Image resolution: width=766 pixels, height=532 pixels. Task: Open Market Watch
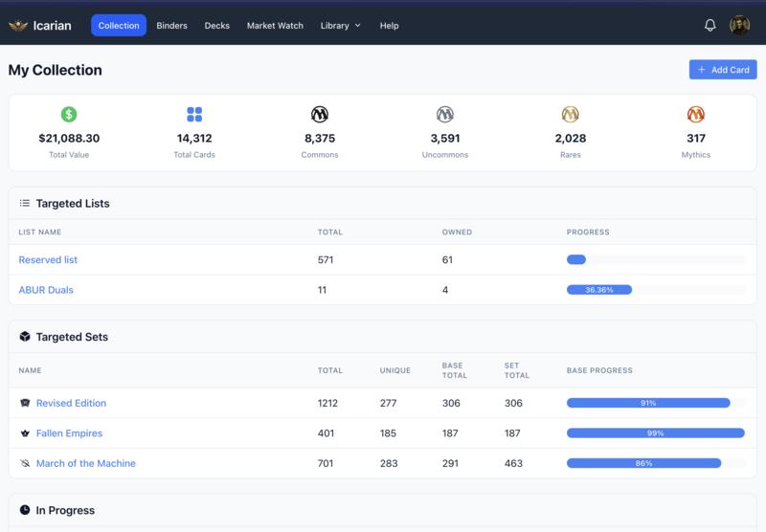pos(275,26)
